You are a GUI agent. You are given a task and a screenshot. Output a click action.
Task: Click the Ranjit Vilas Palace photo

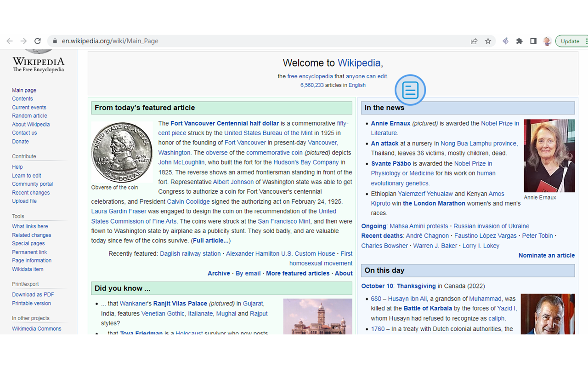pyautogui.click(x=318, y=317)
